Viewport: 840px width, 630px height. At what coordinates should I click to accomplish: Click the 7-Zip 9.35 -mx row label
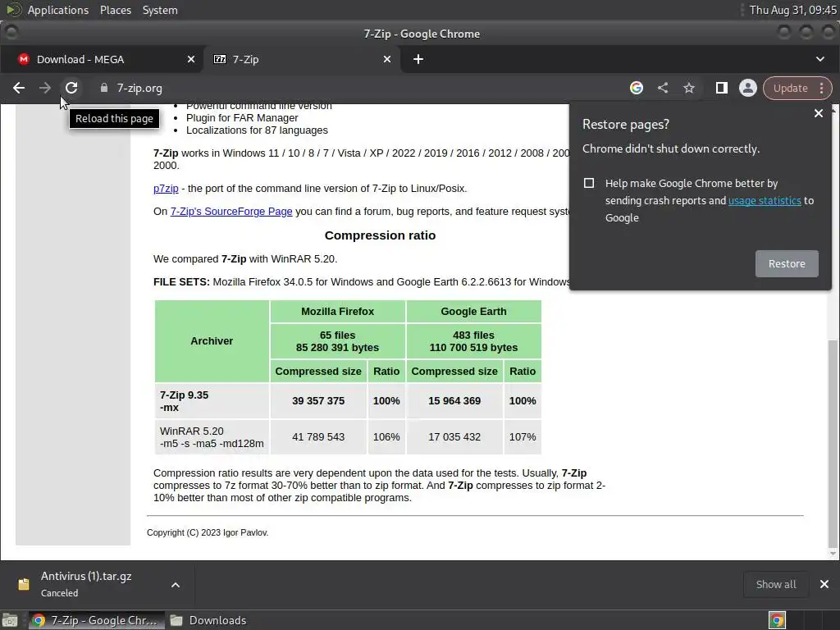[x=212, y=400]
